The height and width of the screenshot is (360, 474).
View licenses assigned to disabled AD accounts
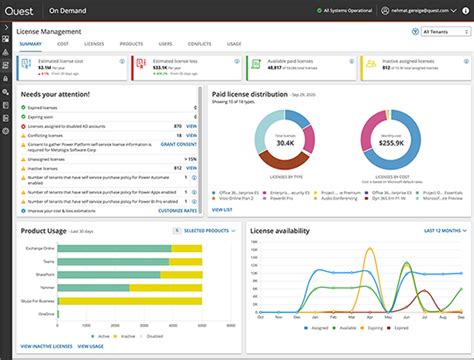pyautogui.click(x=191, y=126)
